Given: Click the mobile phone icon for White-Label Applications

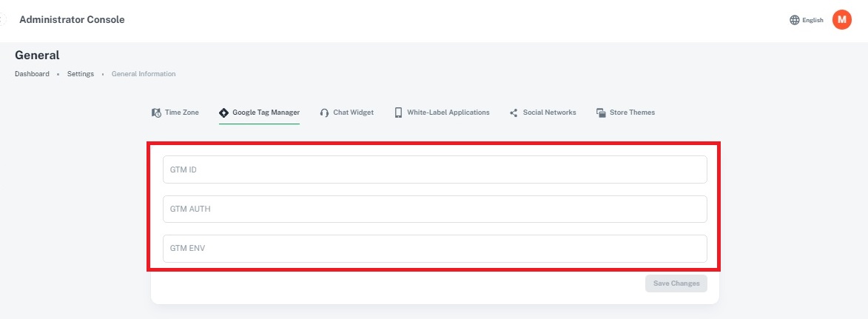Looking at the screenshot, I should [x=398, y=113].
